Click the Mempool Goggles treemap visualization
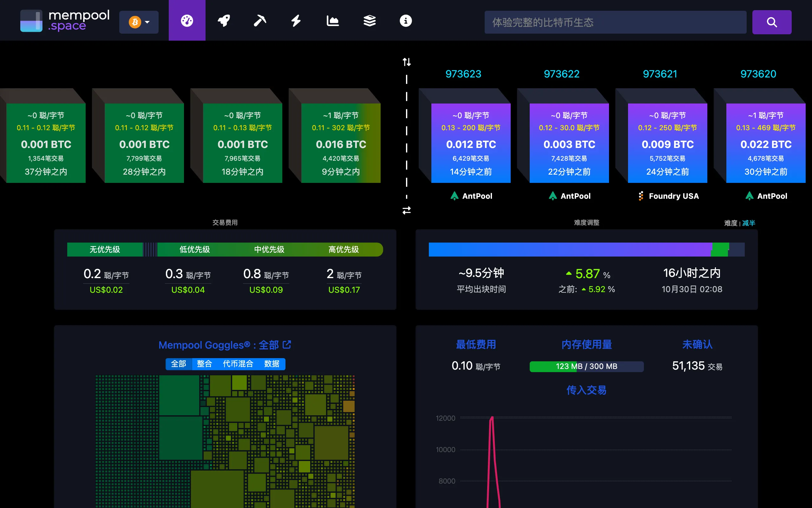Image resolution: width=812 pixels, height=508 pixels. (x=225, y=441)
